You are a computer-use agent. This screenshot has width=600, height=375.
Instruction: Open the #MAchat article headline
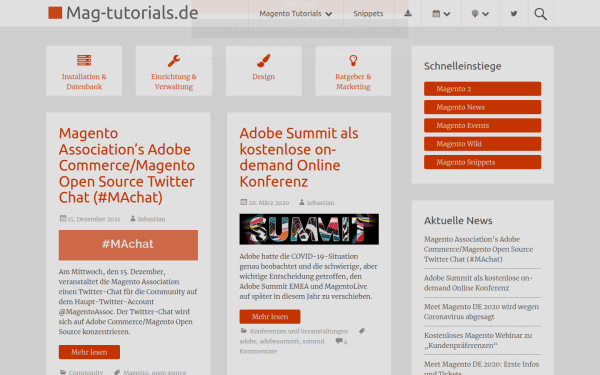tap(127, 165)
